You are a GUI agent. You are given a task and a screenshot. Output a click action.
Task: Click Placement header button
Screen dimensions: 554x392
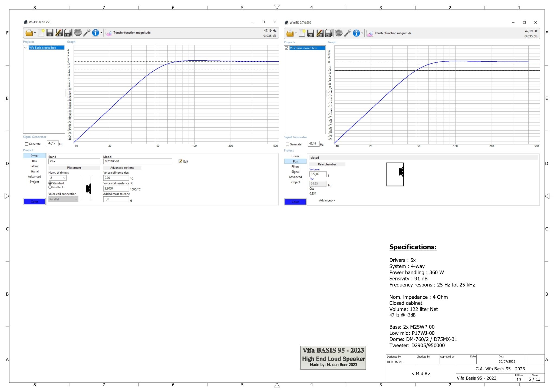coord(74,168)
